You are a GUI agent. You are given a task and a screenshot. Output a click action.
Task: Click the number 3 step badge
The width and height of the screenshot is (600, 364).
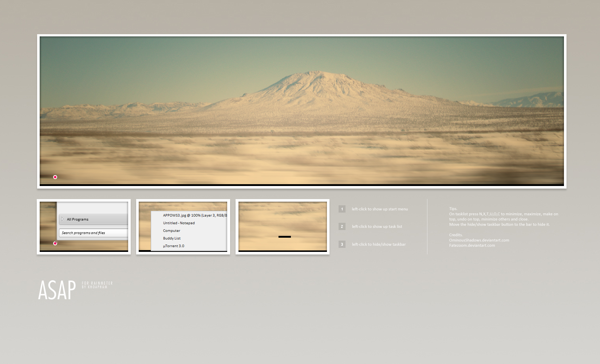[342, 244]
